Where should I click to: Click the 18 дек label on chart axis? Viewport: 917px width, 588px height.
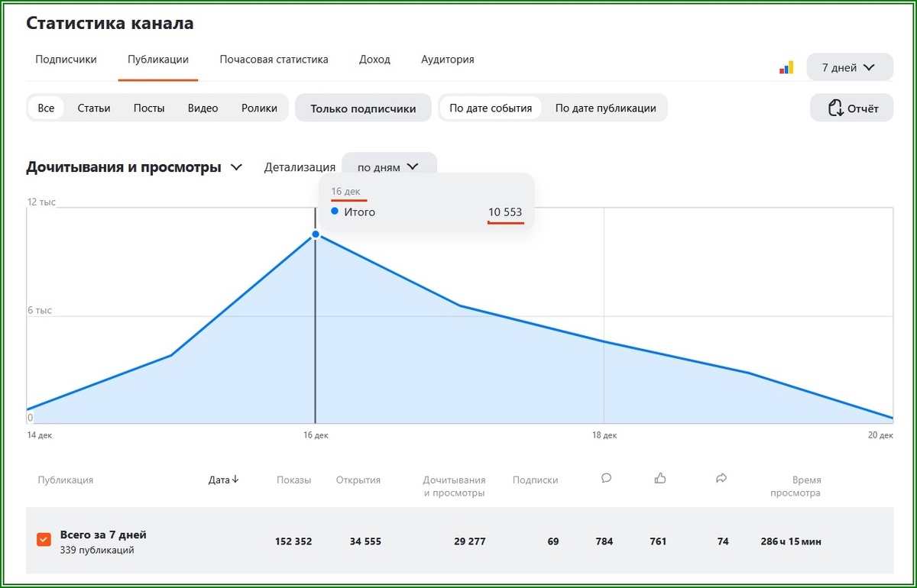(x=604, y=435)
